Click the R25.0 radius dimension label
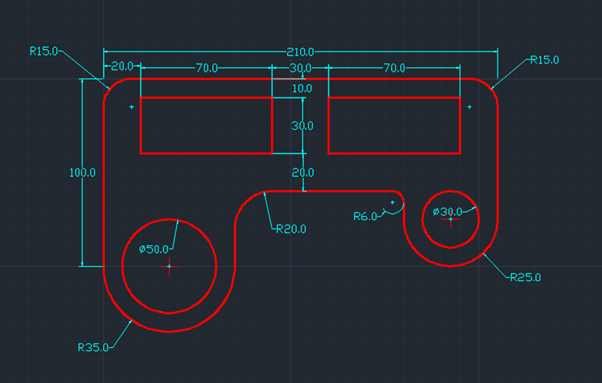 (x=526, y=277)
